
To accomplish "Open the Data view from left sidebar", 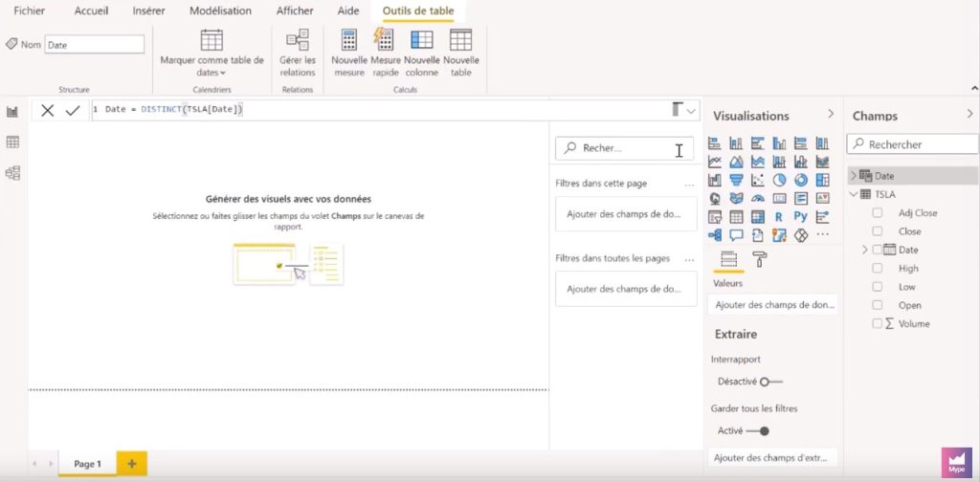I will coord(12,142).
